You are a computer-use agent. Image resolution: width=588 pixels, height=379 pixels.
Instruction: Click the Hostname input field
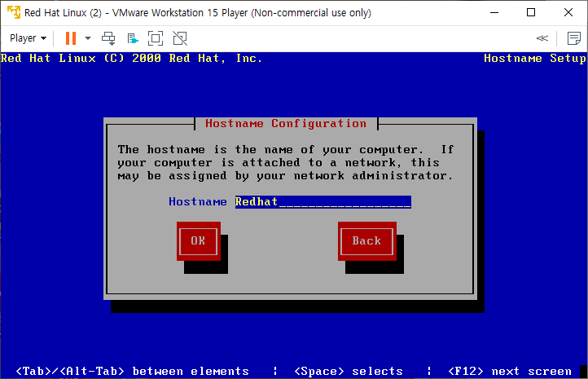[x=323, y=202]
